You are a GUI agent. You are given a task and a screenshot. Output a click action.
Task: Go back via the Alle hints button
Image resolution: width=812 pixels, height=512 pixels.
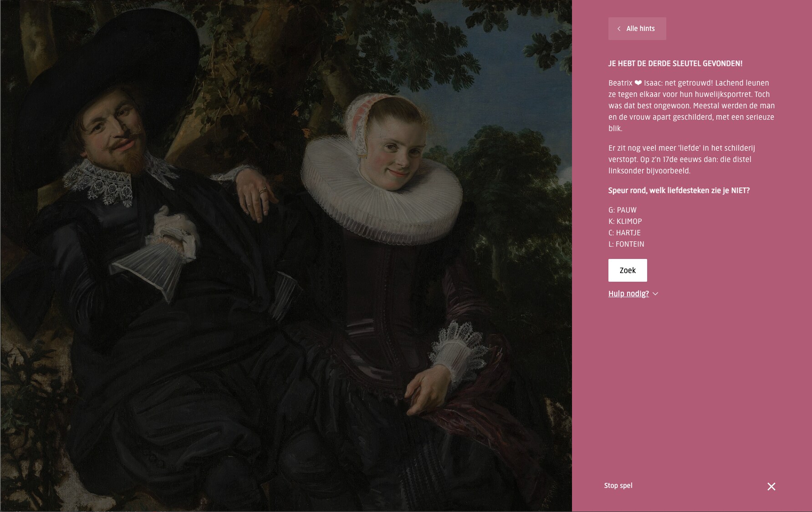637,29
